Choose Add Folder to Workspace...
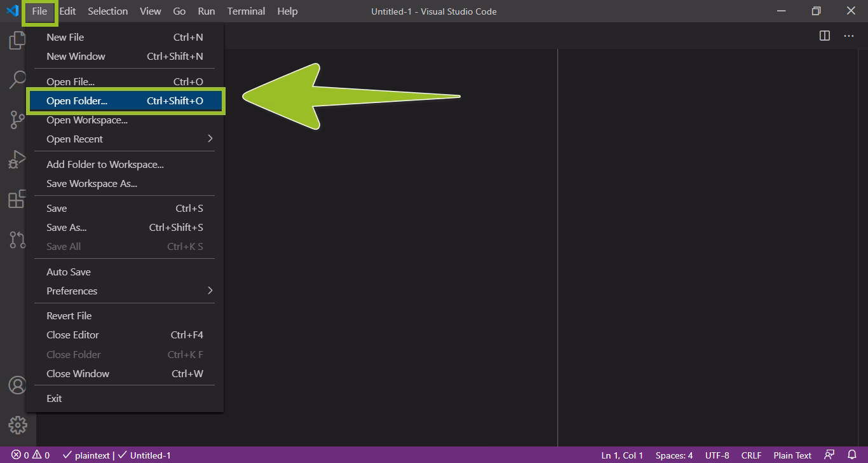The height and width of the screenshot is (463, 868). [x=125, y=164]
